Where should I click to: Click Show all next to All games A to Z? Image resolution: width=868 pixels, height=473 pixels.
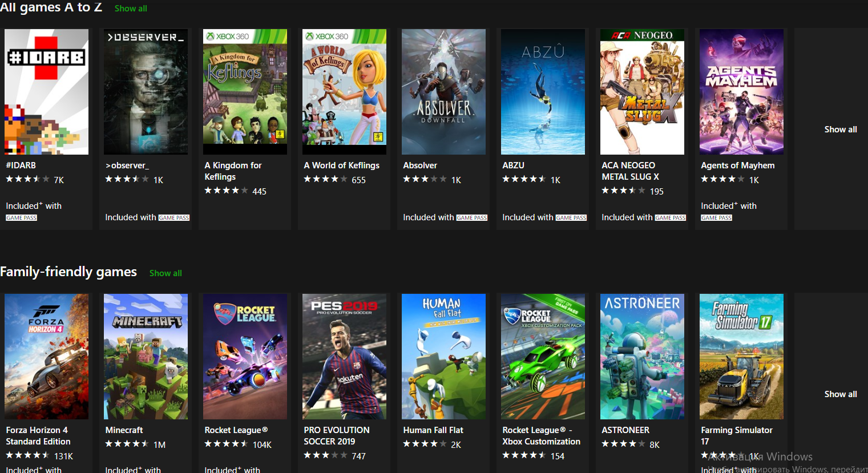point(131,9)
